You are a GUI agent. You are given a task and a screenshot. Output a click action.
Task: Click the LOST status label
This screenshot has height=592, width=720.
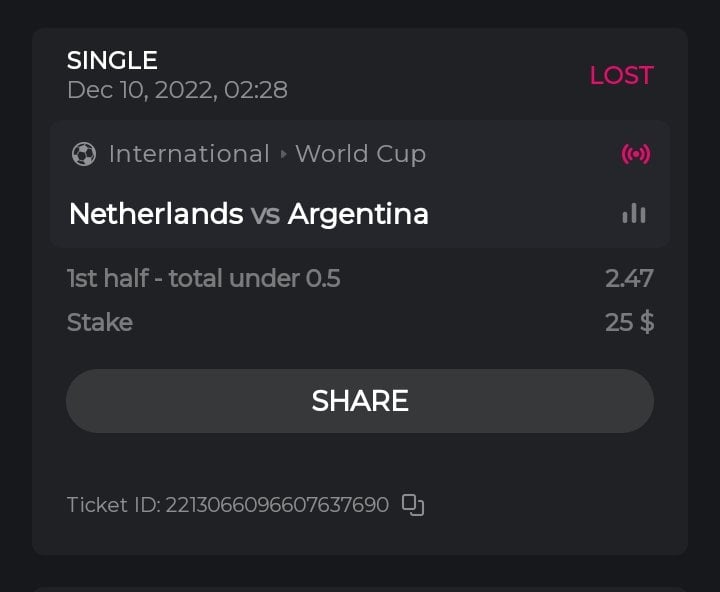click(621, 75)
